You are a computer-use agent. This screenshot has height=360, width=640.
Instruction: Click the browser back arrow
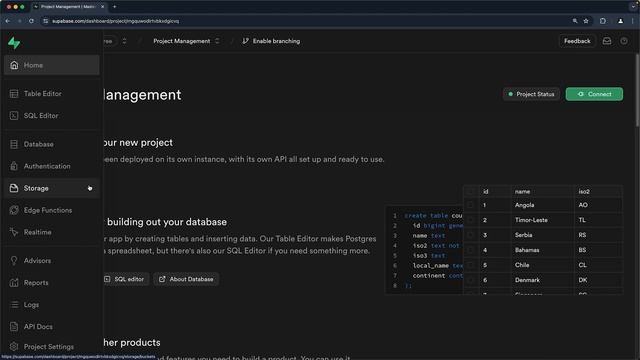(x=8, y=21)
